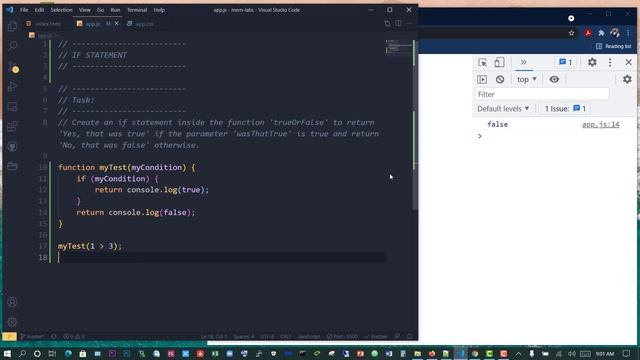Click the Prettier status bar item

coord(376,337)
